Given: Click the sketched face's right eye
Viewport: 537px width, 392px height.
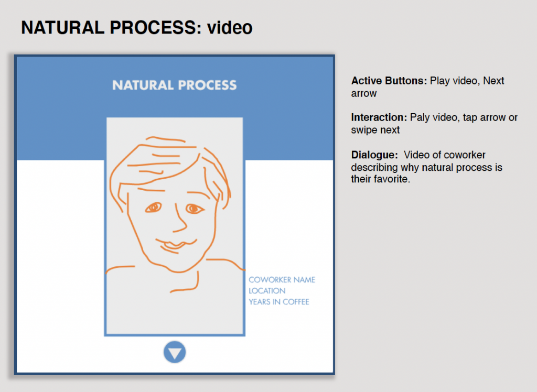Looking at the screenshot, I should coord(195,209).
